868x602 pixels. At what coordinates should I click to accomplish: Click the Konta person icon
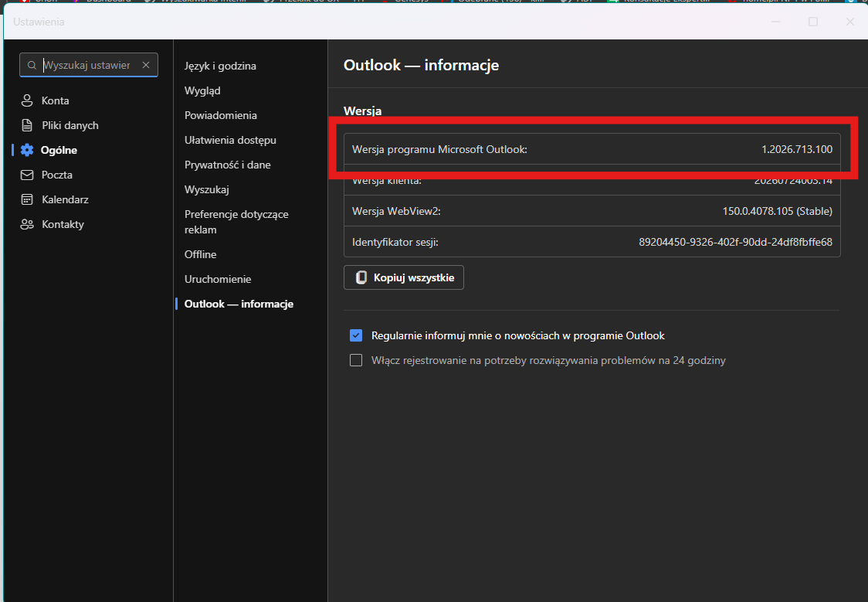click(x=26, y=100)
